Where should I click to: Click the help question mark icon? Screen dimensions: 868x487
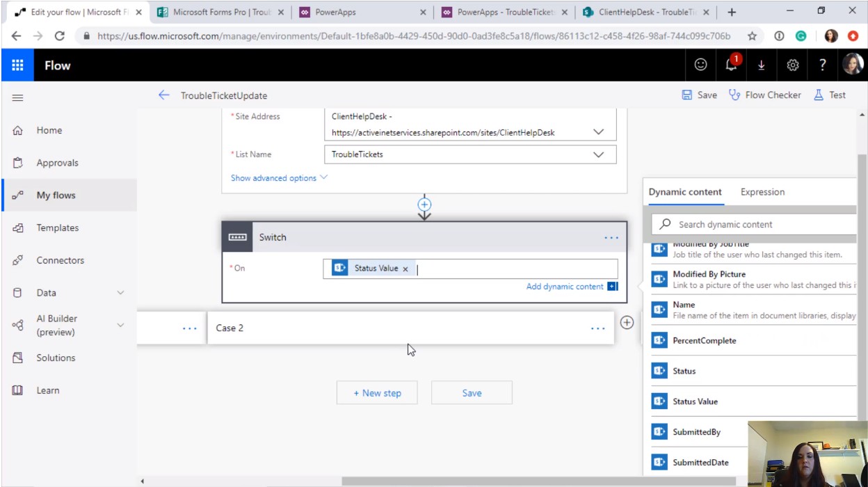pyautogui.click(x=823, y=65)
